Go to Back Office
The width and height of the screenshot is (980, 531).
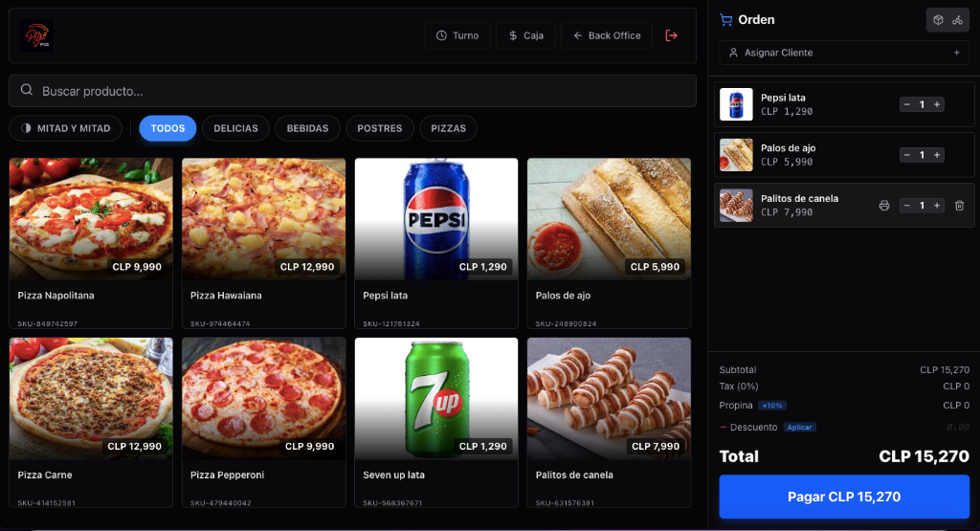[x=606, y=35]
